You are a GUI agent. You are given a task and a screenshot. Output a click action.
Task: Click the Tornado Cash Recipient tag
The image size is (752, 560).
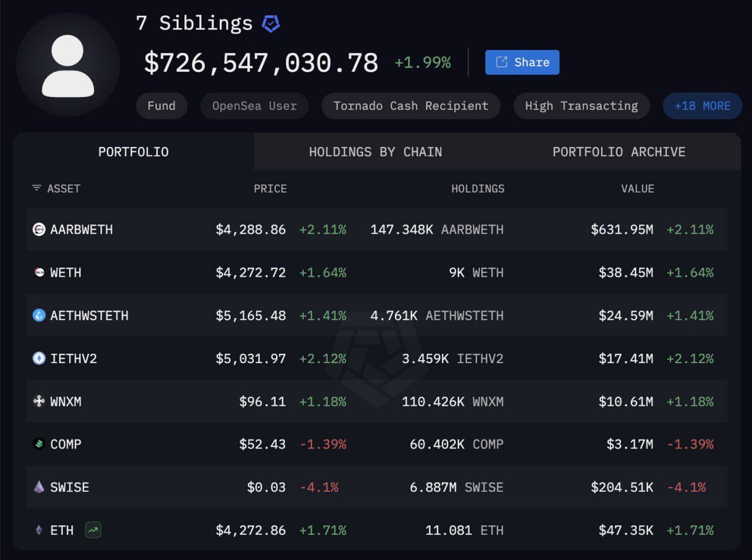411,106
